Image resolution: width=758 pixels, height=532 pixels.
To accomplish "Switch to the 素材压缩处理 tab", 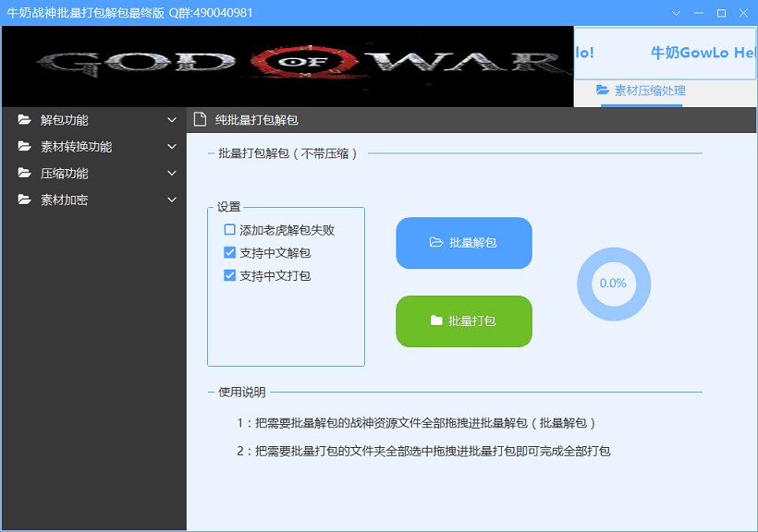I will tap(641, 91).
